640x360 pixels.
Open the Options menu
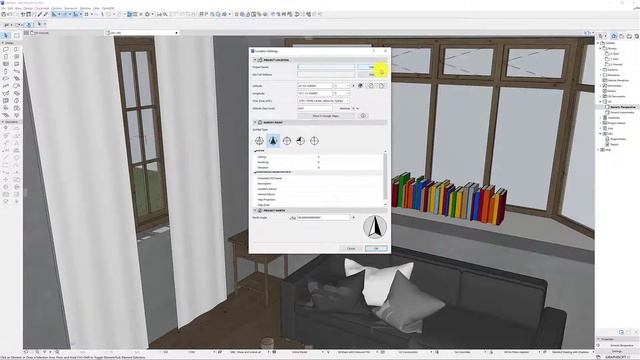(x=56, y=8)
